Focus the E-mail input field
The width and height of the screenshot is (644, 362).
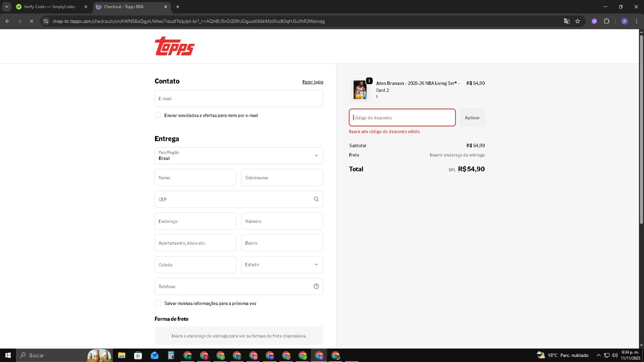pyautogui.click(x=239, y=99)
